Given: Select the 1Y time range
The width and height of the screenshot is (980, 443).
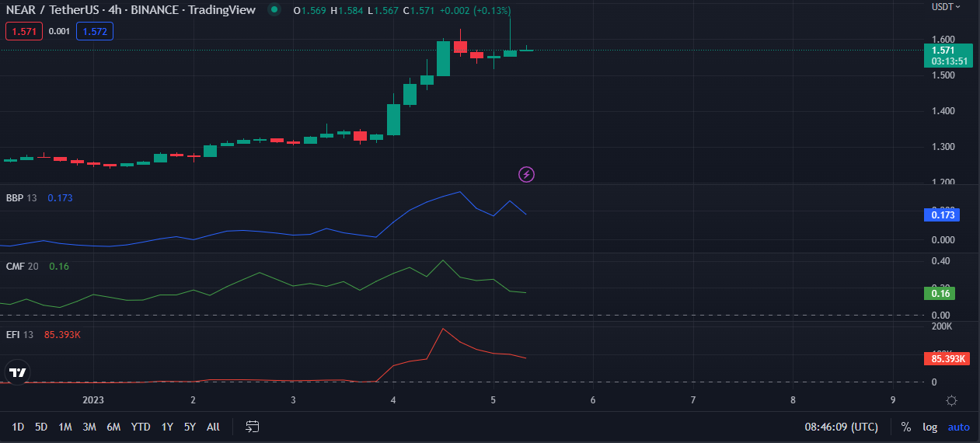Looking at the screenshot, I should [x=167, y=427].
